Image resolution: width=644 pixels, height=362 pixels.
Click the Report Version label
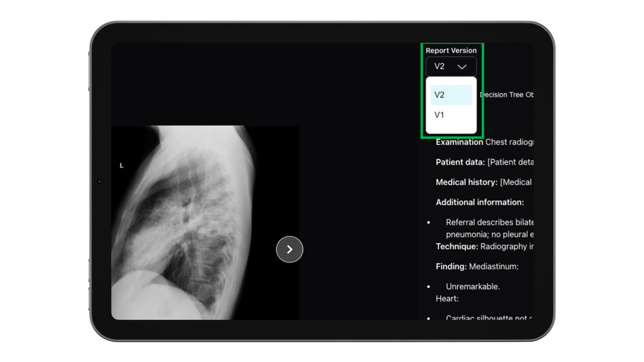click(451, 51)
